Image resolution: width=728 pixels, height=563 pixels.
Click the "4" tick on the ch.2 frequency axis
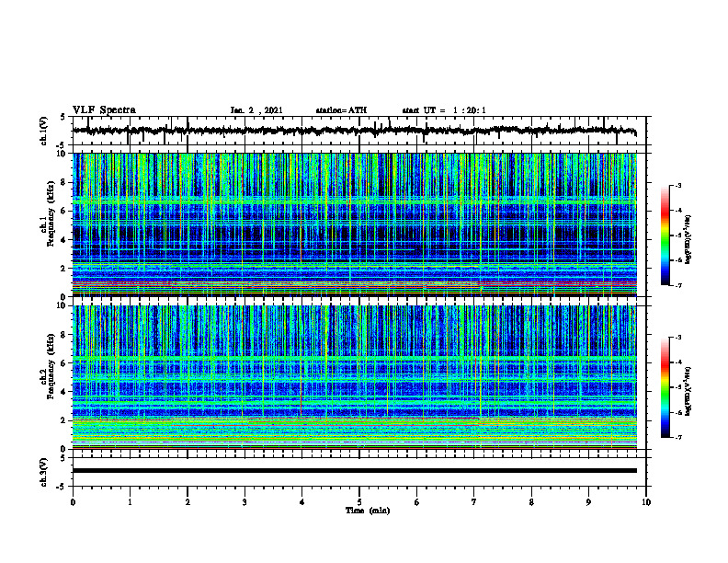pos(65,392)
